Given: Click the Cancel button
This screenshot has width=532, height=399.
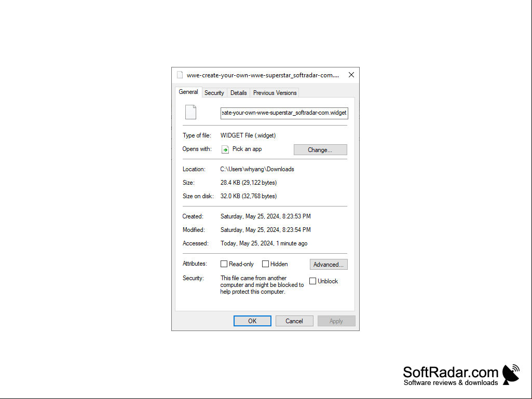Looking at the screenshot, I should (294, 321).
